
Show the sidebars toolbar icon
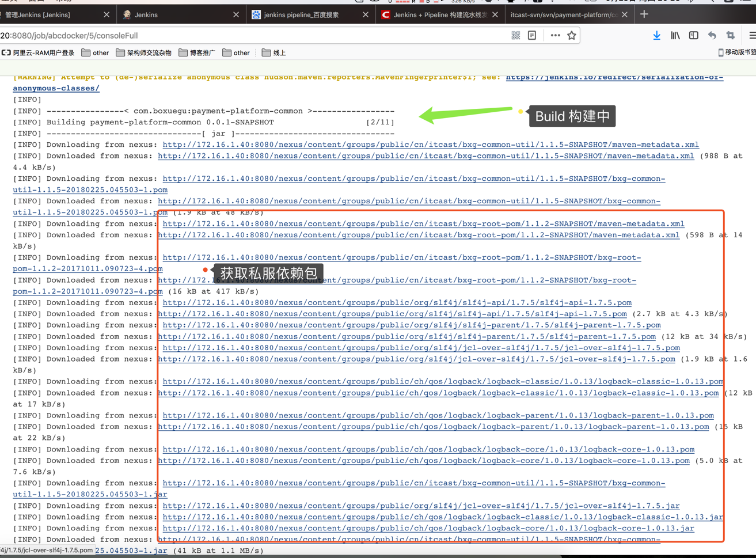[694, 36]
